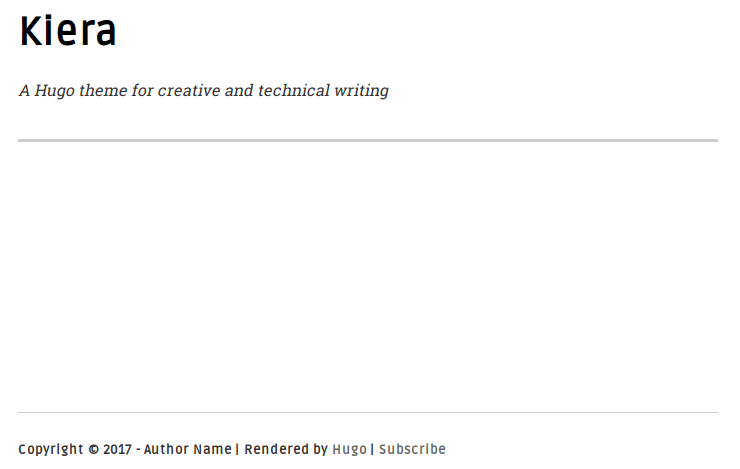Click the pipe separator before Subscribe
Viewport: 740px width, 469px height.
(x=372, y=449)
